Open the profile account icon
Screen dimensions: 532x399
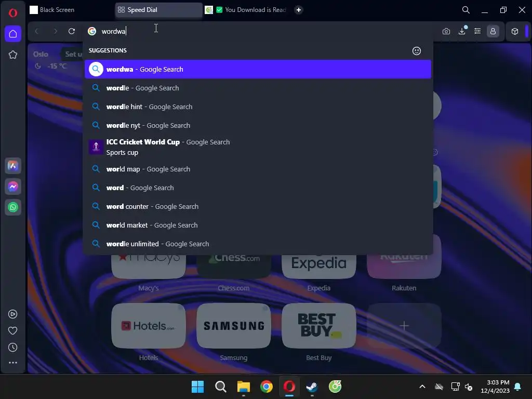(x=493, y=31)
